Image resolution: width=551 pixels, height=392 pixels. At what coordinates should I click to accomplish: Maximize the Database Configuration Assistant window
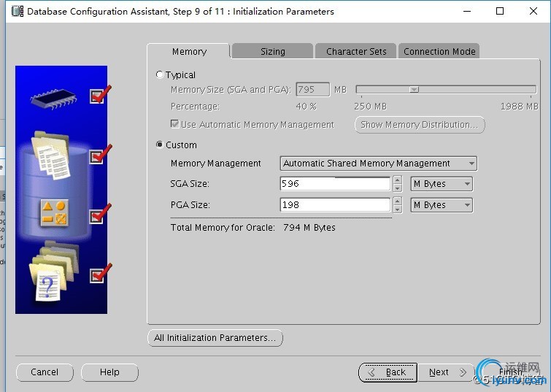(500, 11)
